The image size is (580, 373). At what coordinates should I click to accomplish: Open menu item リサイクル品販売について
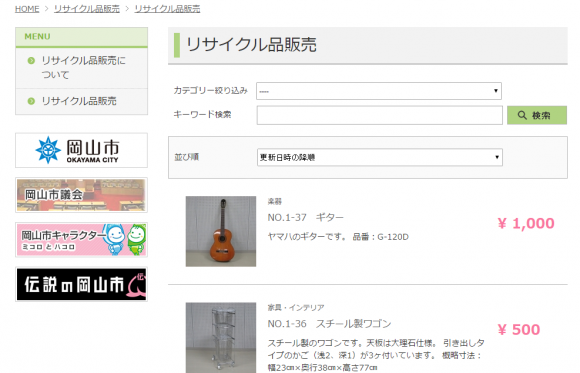[84, 68]
